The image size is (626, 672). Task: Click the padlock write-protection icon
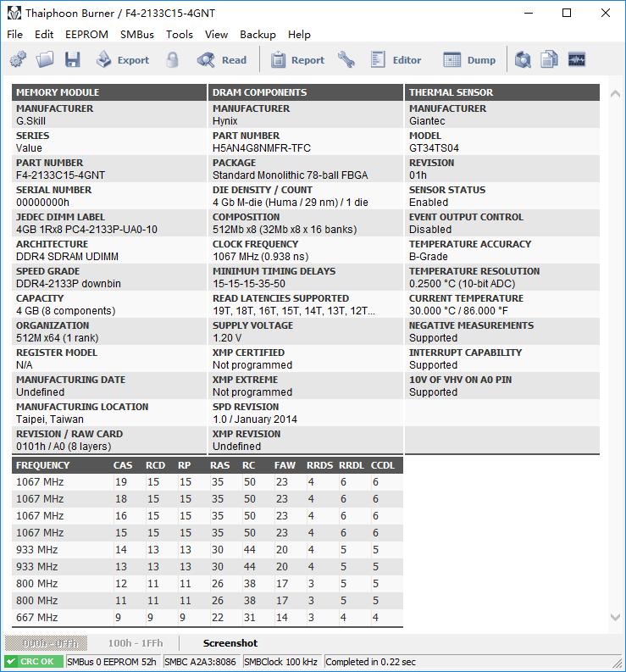[x=172, y=59]
